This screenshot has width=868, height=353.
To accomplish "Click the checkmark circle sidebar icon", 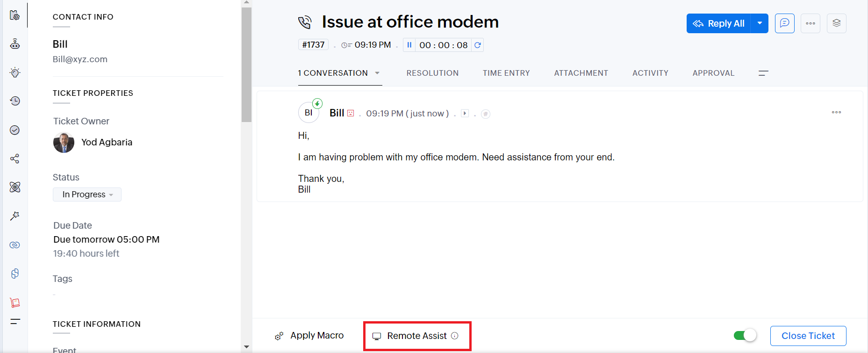I will coord(15,130).
